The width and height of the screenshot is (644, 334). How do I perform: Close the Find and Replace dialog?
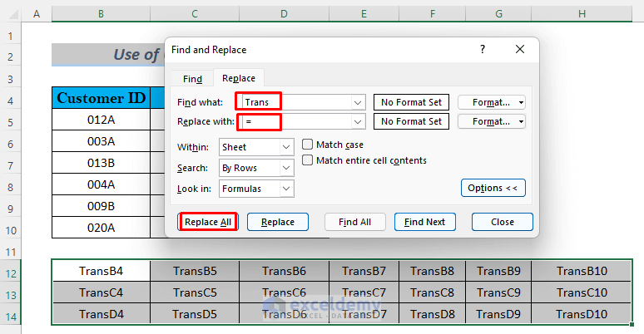pos(520,50)
